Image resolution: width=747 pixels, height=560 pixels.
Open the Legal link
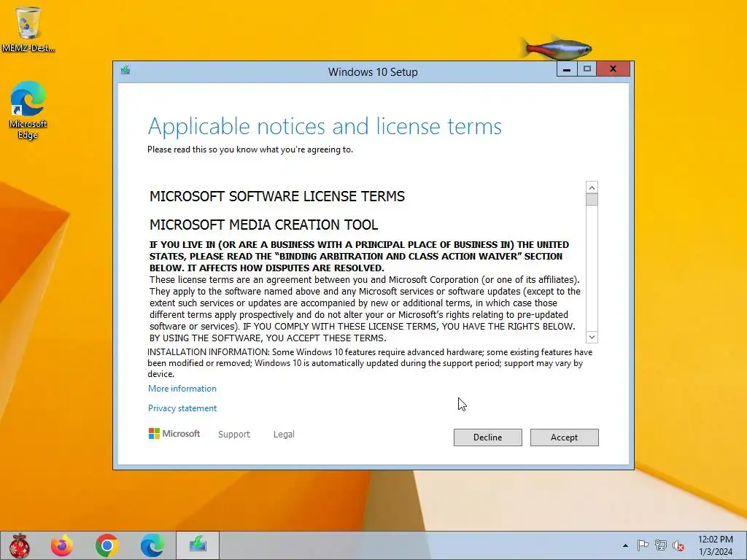point(284,435)
